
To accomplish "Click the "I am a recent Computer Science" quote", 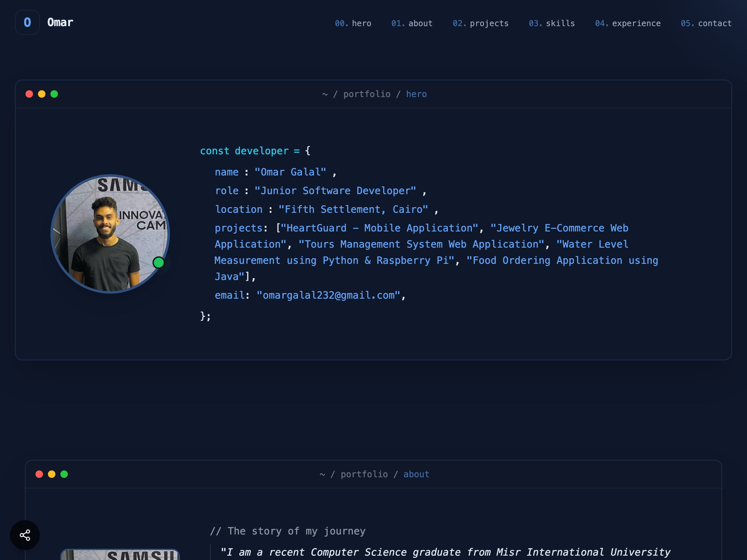I will 445,552.
